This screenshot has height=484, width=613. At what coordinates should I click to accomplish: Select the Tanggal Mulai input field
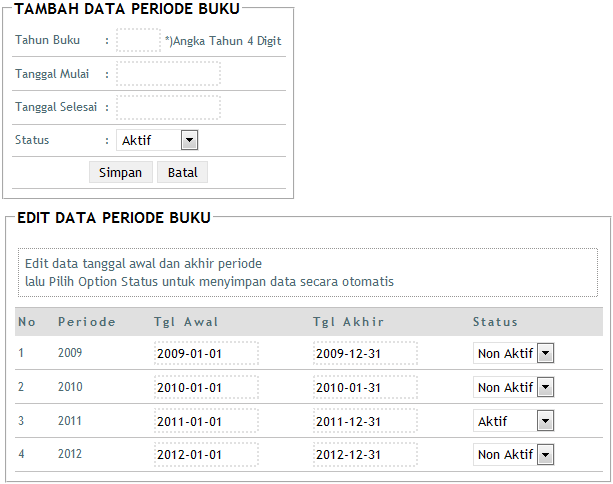click(168, 73)
